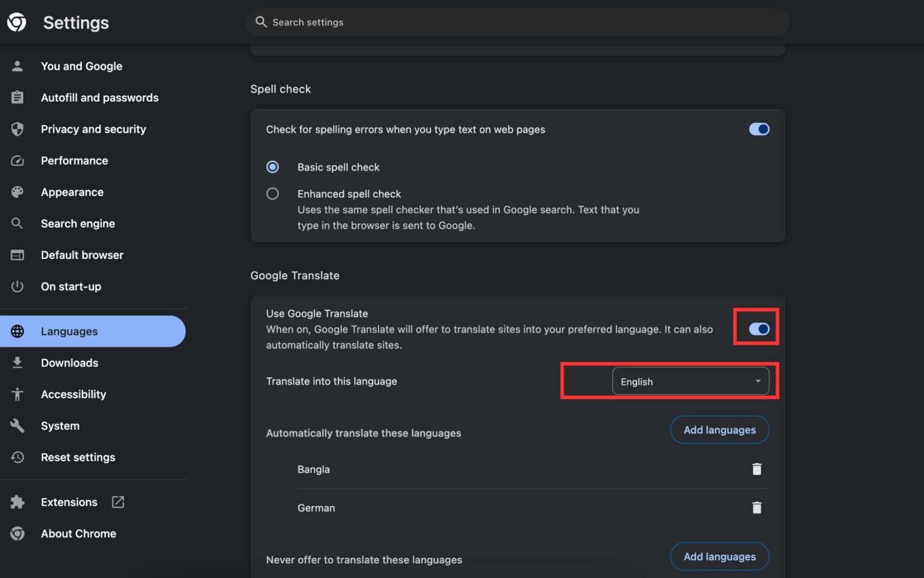This screenshot has width=924, height=578.
Task: Click the On start-up power icon
Action: click(x=17, y=286)
